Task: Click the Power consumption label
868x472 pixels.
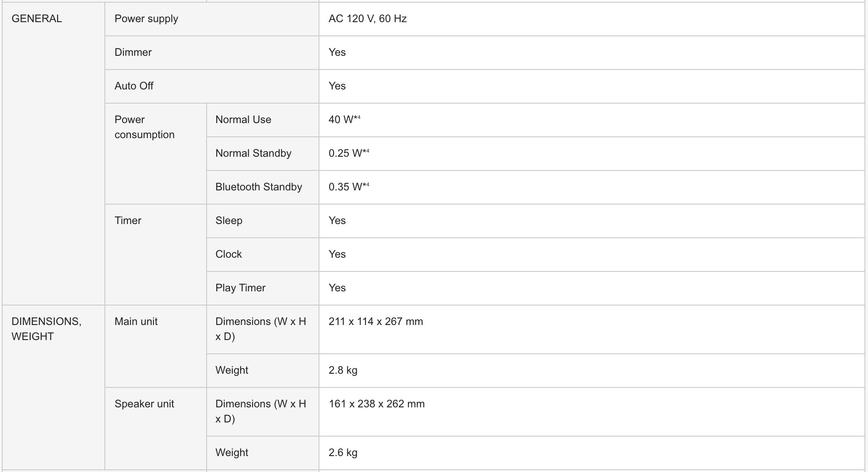Action: point(145,127)
